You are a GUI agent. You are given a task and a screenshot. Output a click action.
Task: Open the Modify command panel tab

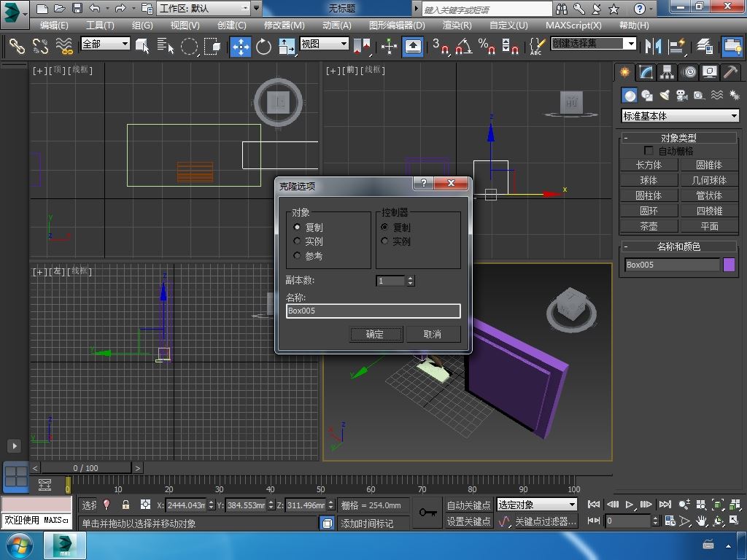click(x=646, y=72)
